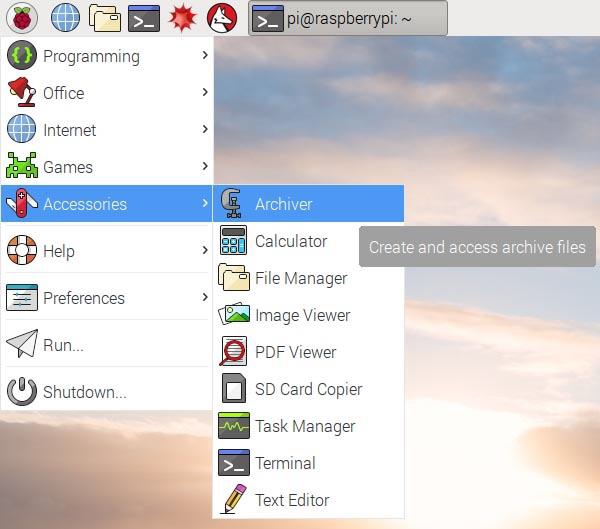The height and width of the screenshot is (529, 600).
Task: Open the Internet menu category
Action: (x=107, y=129)
